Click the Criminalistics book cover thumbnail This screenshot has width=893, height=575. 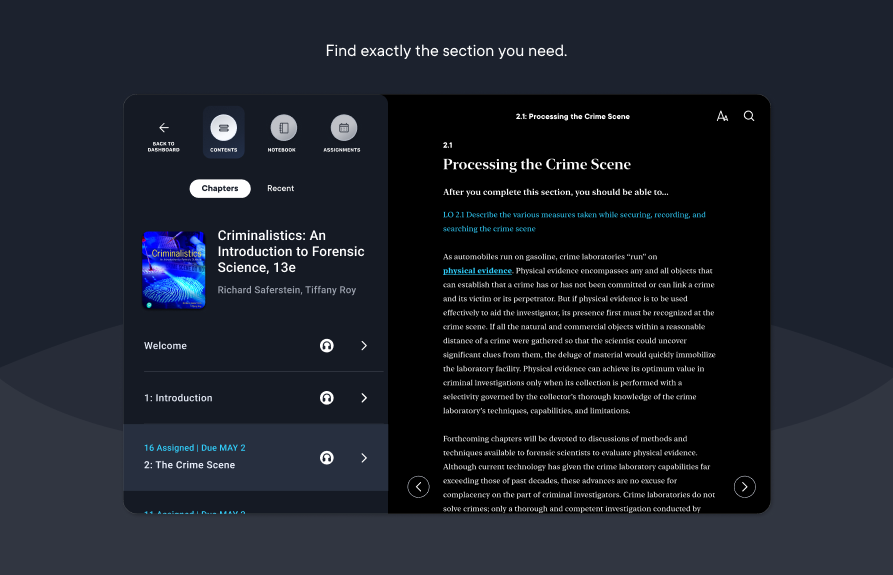(174, 270)
